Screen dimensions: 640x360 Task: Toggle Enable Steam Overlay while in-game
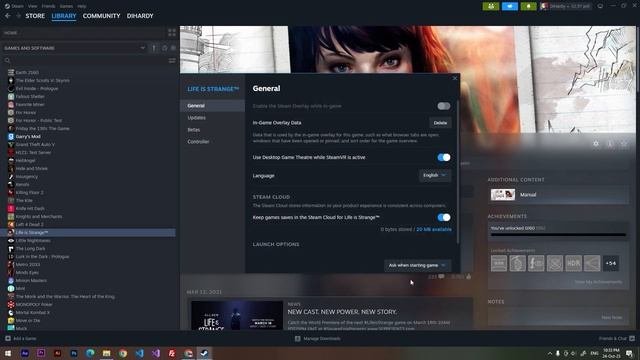444,106
